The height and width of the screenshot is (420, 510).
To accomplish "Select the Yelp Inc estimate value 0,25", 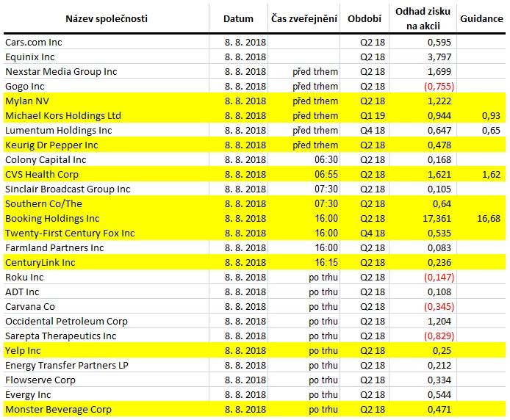I will tap(442, 351).
